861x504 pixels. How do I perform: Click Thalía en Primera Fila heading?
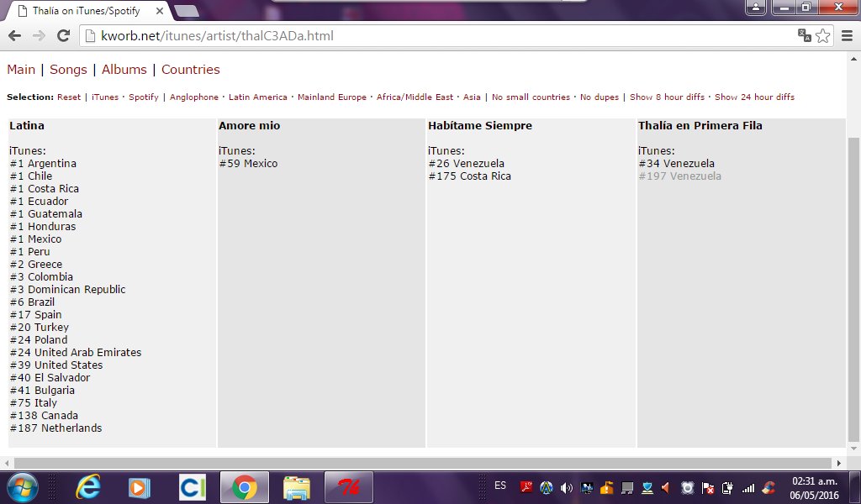[x=700, y=126]
